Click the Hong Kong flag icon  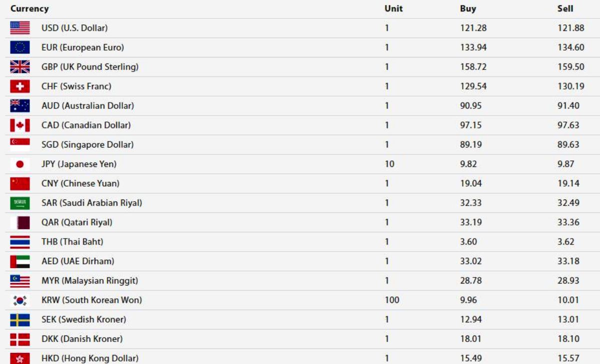point(20,358)
